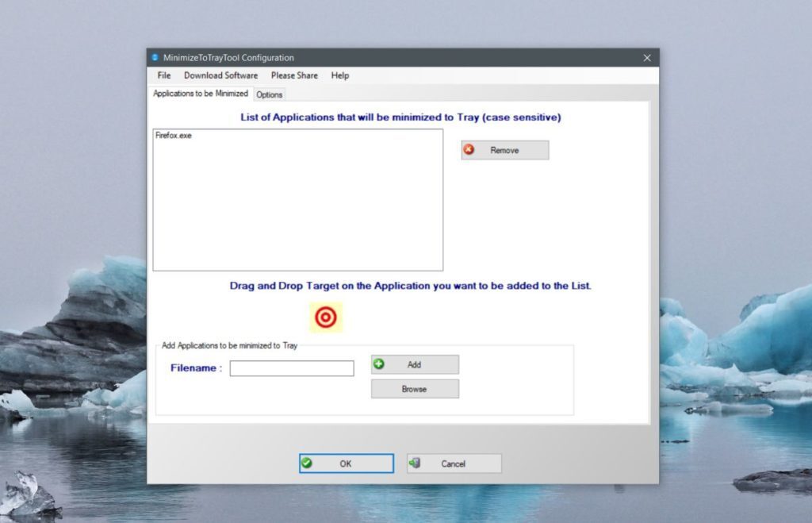Confirm the configuration with the OK button
The width and height of the screenshot is (812, 523).
coord(346,463)
